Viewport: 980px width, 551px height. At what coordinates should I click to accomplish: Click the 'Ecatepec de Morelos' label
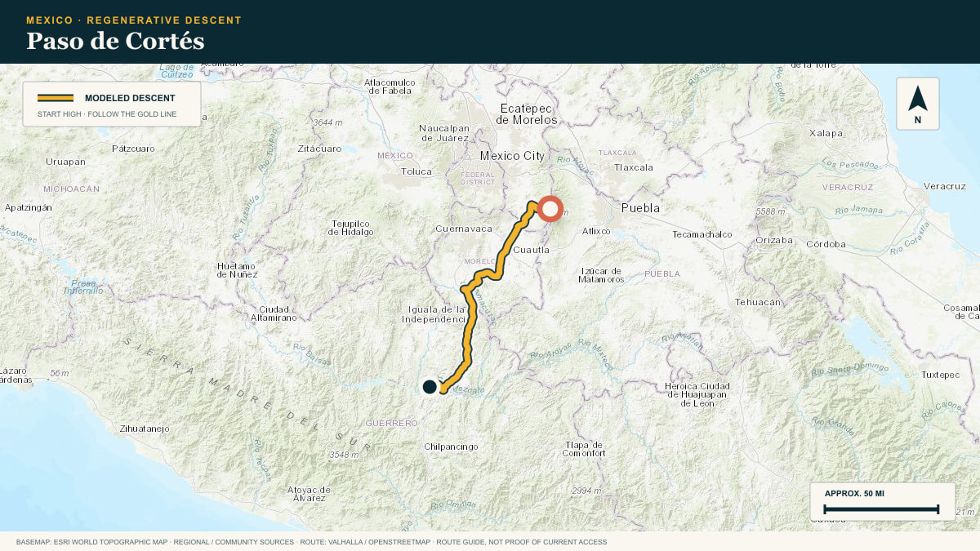coord(527,114)
